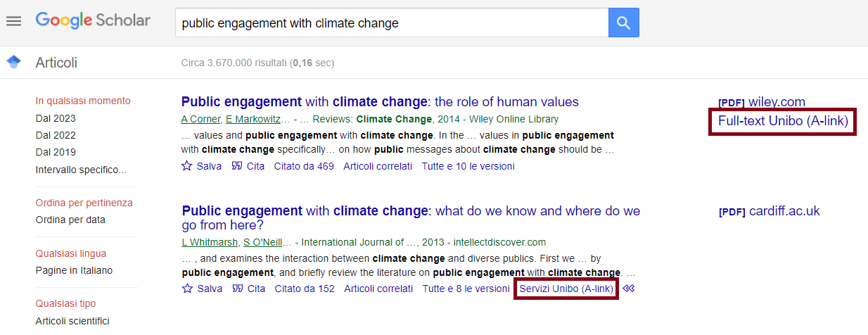Open Full-text Unibo (A-link) link
This screenshot has height=335, width=868.
click(783, 121)
